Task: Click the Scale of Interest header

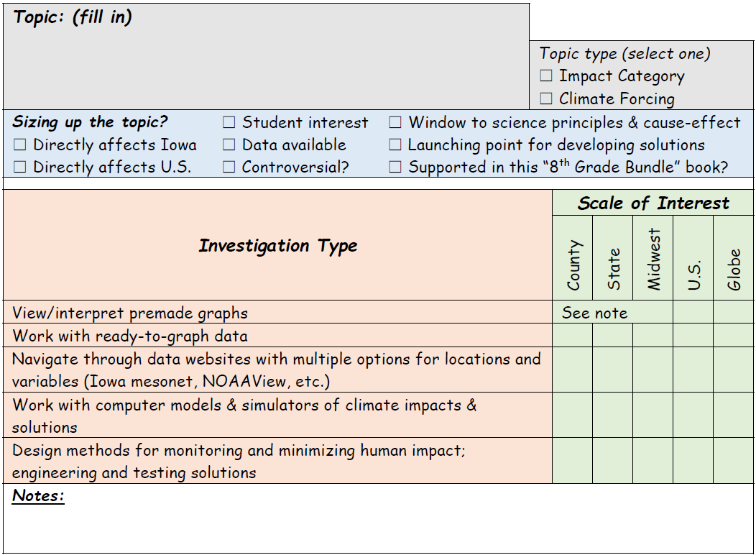Action: (x=653, y=203)
